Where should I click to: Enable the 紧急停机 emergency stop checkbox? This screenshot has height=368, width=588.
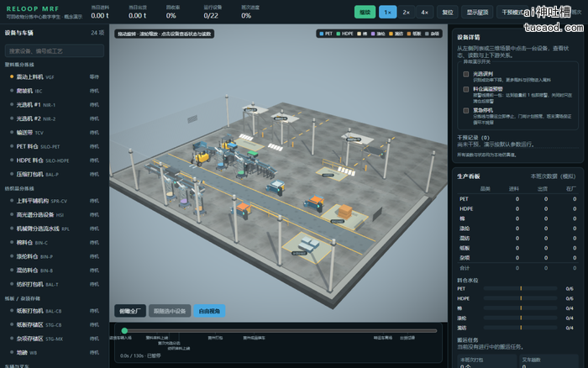(x=465, y=110)
